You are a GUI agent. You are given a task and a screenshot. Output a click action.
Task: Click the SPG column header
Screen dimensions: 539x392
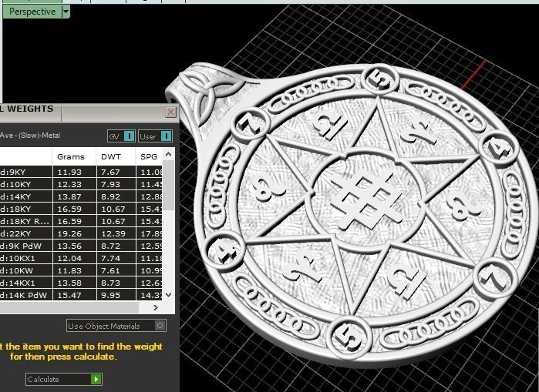point(149,157)
